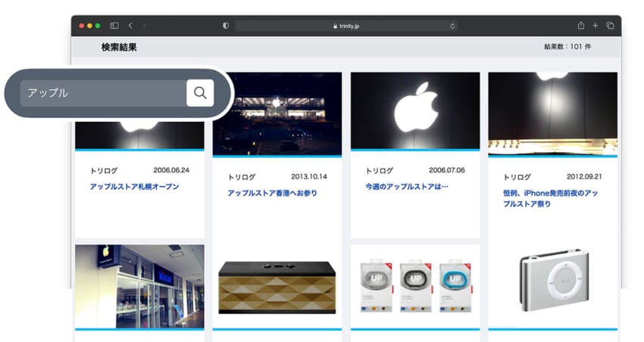Screen dimensions: 644x342
Task: Open the gold patterned Jambox speaker thumbnail
Action: tap(277, 288)
